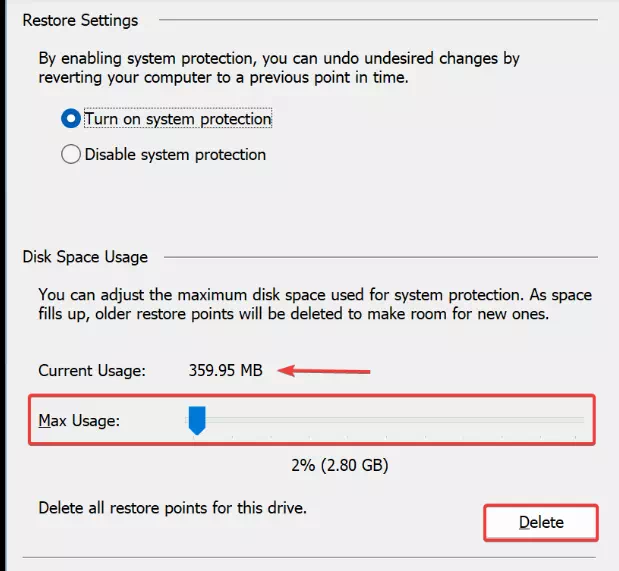Click the maximum disk space description paragraph
Screen dimensions: 619x571
pyautogui.click(x=312, y=304)
